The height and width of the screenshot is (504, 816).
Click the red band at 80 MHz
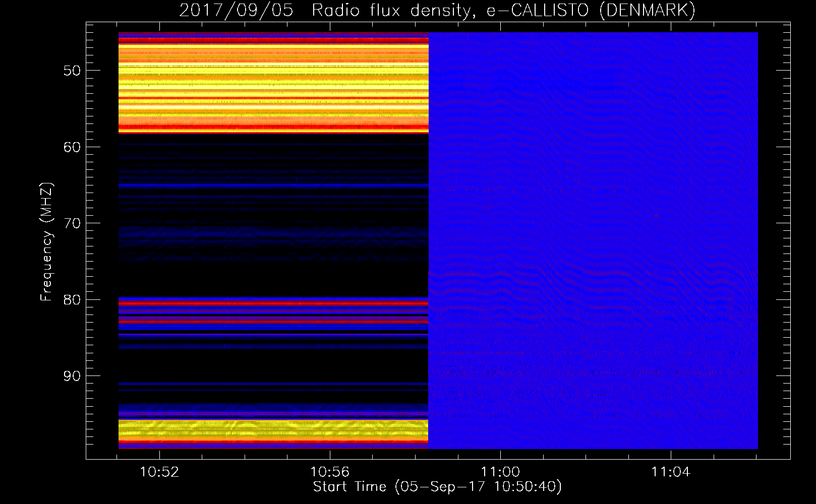coord(273,303)
